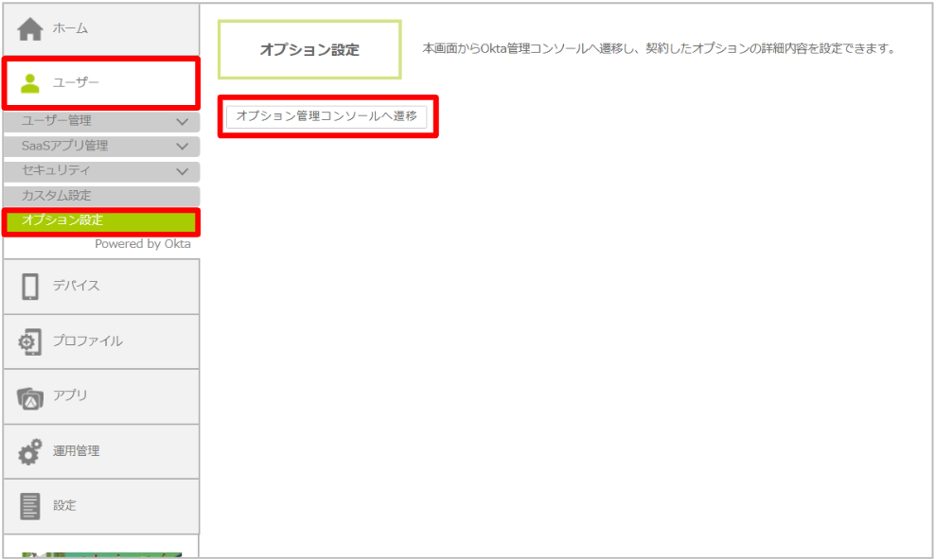This screenshot has width=935, height=560.
Task: Click the Powered by Okta text
Action: tap(142, 244)
